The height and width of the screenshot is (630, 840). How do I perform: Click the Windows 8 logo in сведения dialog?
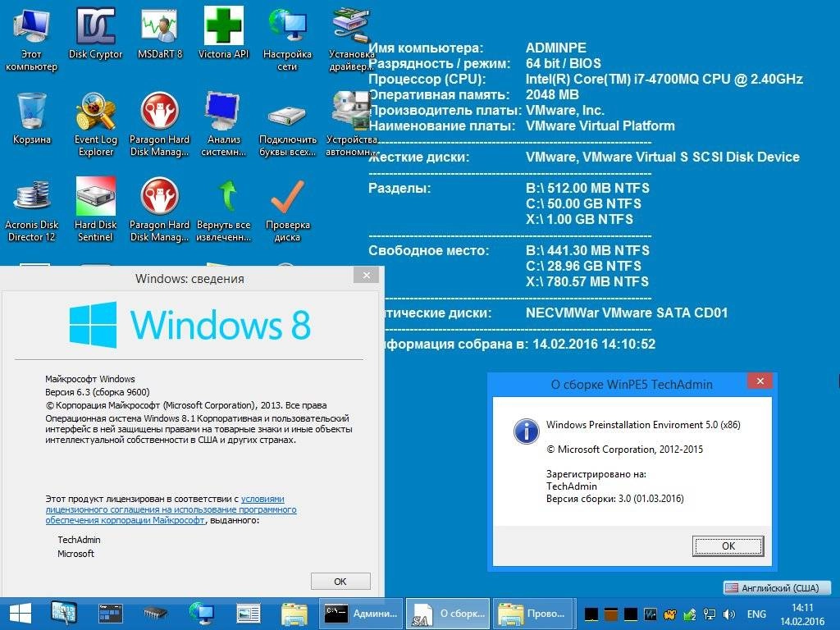189,325
